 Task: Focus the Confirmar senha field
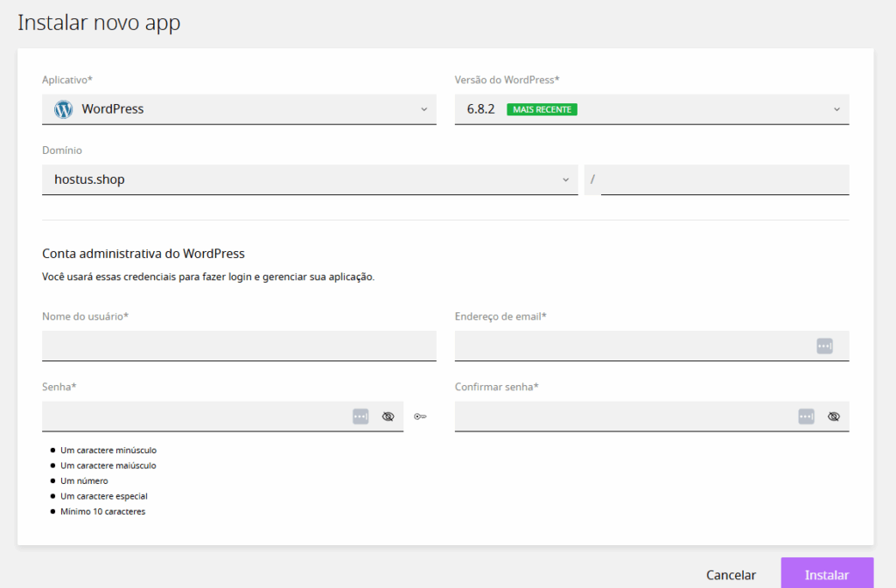tap(652, 416)
